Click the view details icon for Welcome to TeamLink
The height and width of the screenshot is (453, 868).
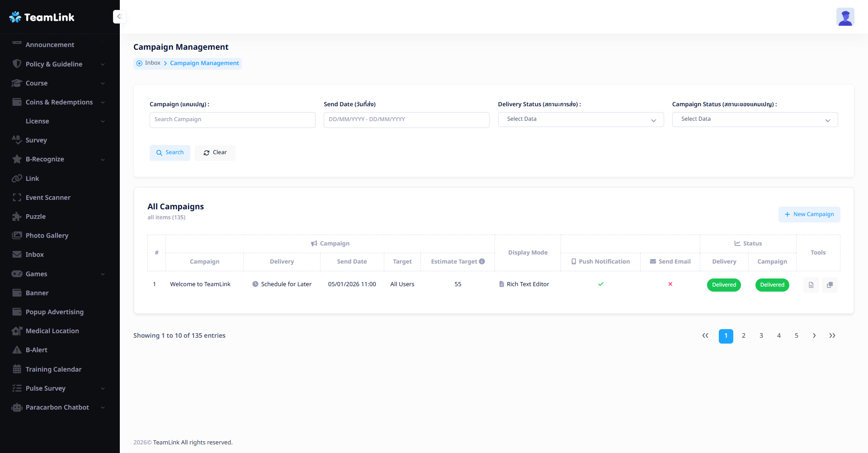tap(811, 285)
